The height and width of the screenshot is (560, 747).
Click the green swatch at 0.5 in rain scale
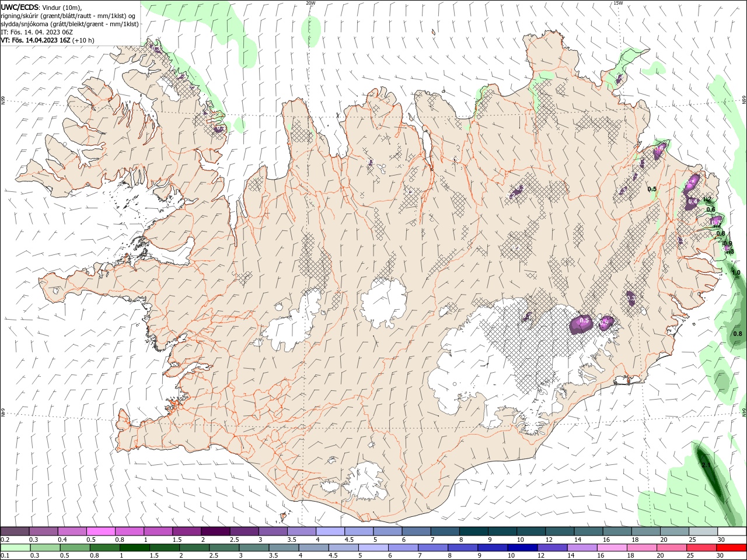pos(75,548)
